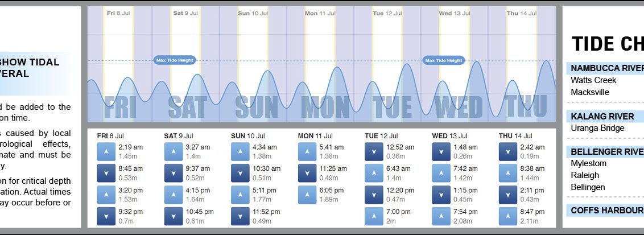This screenshot has width=644, height=235.
Task: Click the high tide icon for Friday 2:19 am
Action: coord(106,151)
